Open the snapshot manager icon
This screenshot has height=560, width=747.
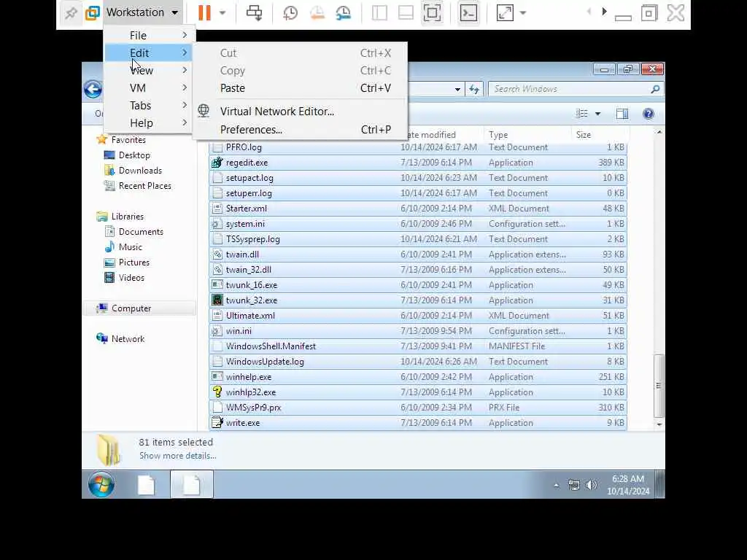point(344,13)
